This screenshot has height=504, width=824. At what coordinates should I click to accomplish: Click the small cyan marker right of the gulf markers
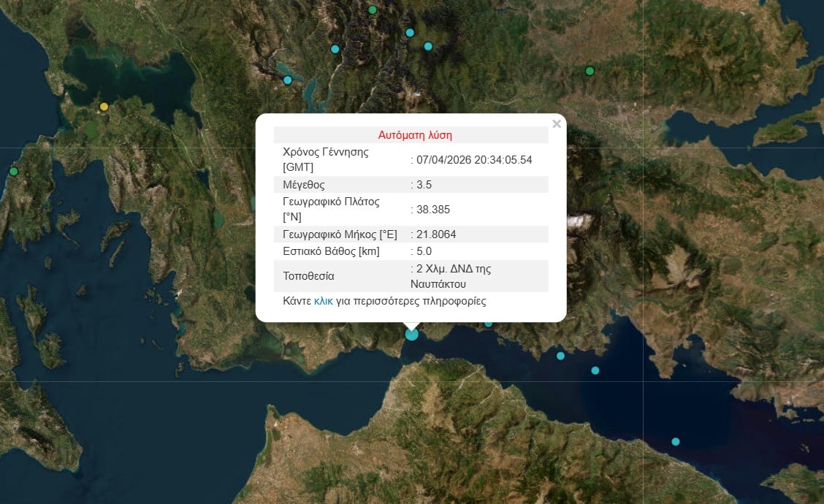click(595, 370)
